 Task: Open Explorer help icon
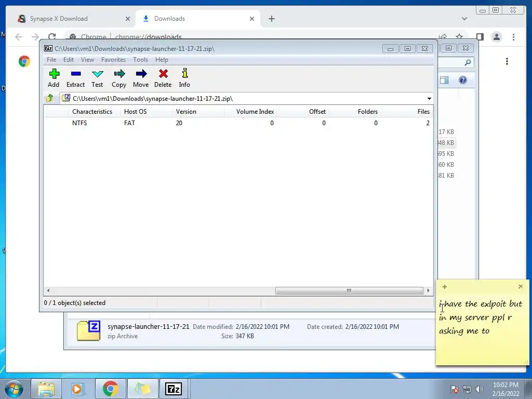[x=463, y=80]
